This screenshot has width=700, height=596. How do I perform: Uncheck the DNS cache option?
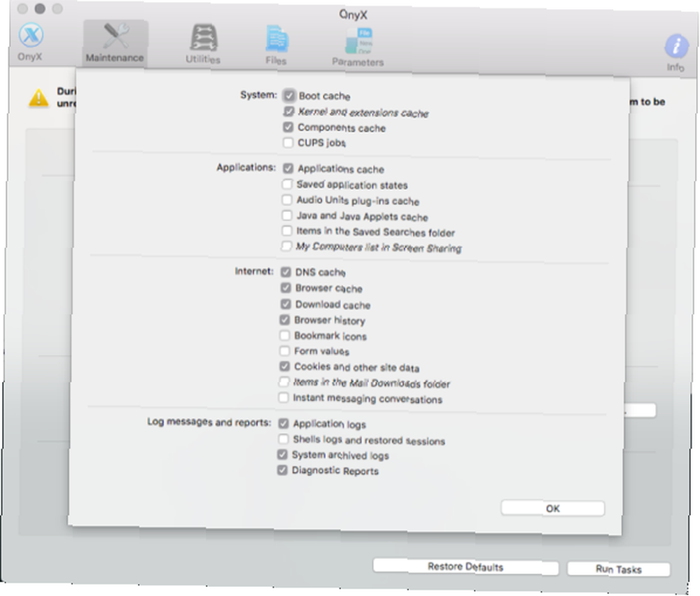[x=286, y=271]
